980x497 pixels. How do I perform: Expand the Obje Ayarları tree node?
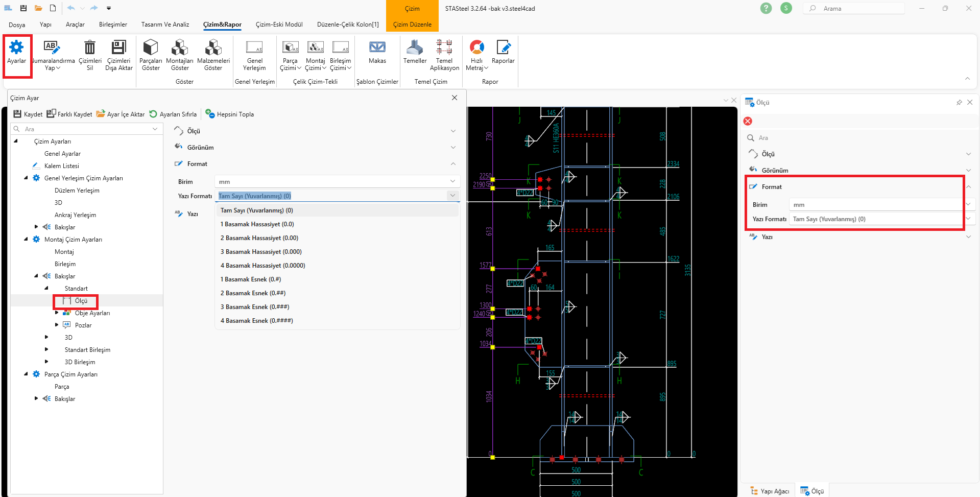[x=57, y=313]
